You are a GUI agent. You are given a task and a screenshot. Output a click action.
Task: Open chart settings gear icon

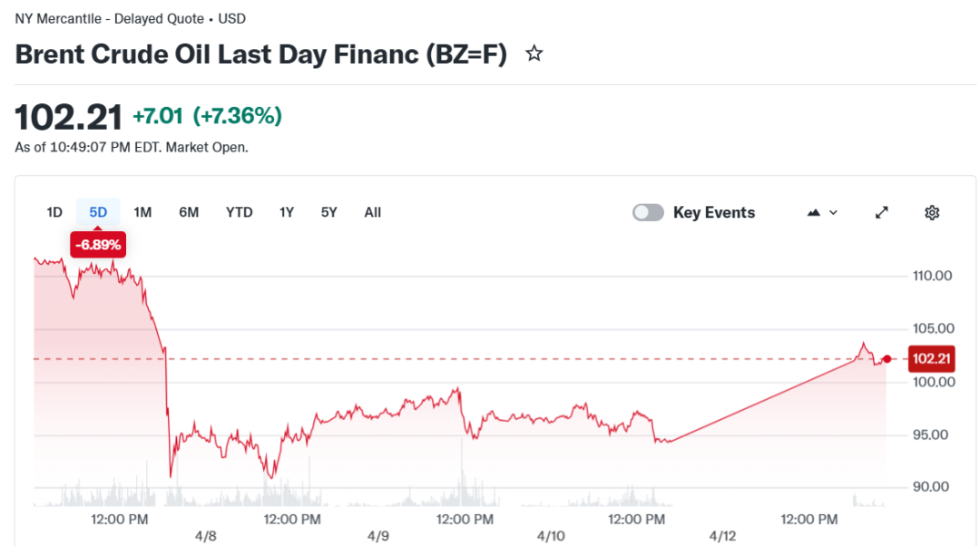pos(931,212)
